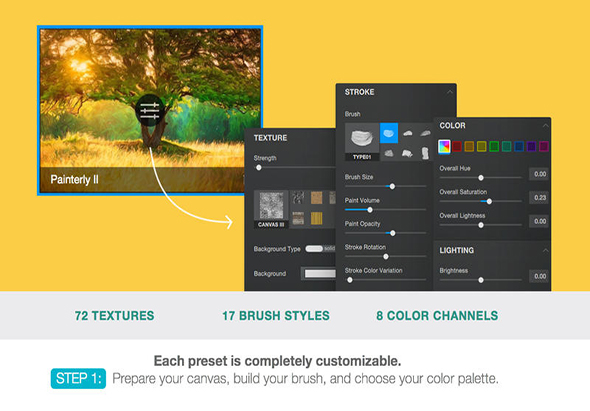
Task: Select the all-colors rainbow channel swatch
Action: tap(444, 146)
